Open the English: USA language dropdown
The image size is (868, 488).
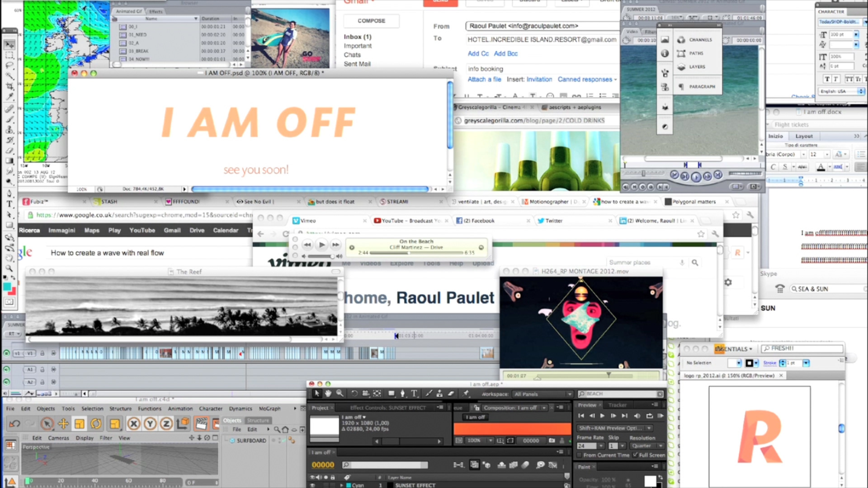(x=842, y=91)
